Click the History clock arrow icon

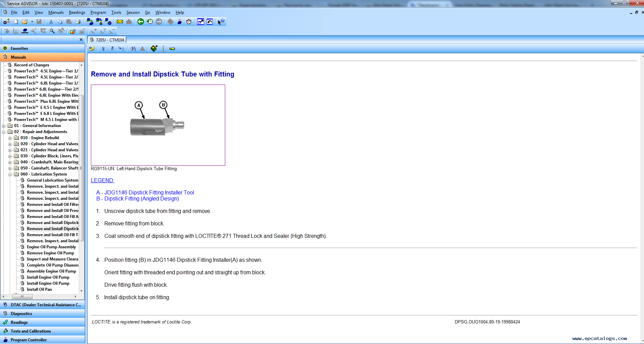pos(150,22)
